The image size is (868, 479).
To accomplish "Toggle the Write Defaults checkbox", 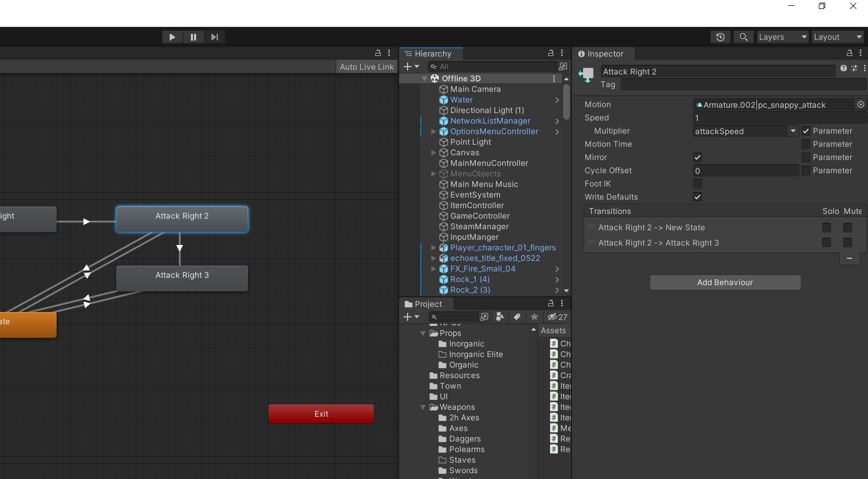I will click(697, 197).
